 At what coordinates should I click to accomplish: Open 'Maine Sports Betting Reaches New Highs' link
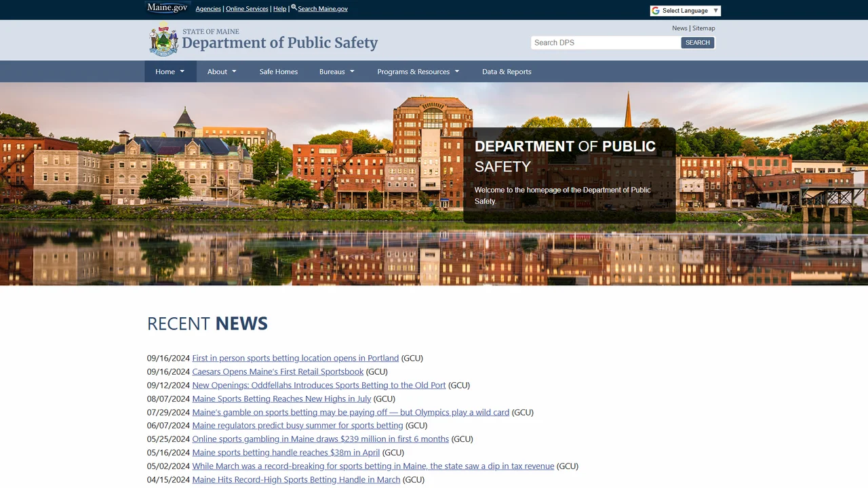pyautogui.click(x=281, y=399)
